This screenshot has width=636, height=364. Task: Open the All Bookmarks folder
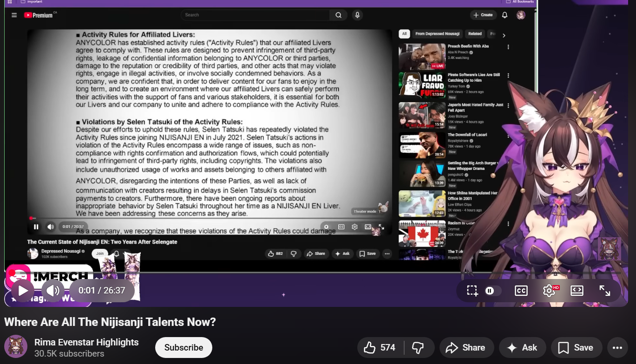coord(519,2)
